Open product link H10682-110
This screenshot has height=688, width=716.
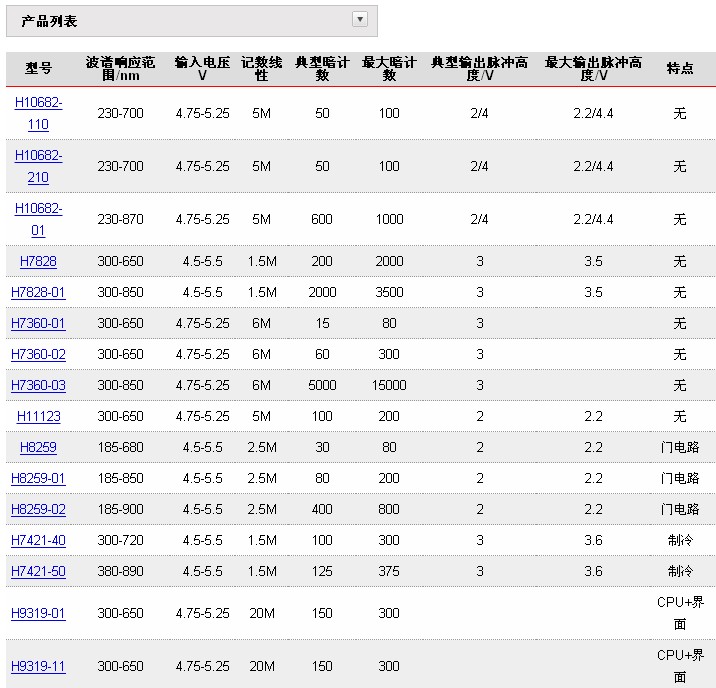coord(38,113)
